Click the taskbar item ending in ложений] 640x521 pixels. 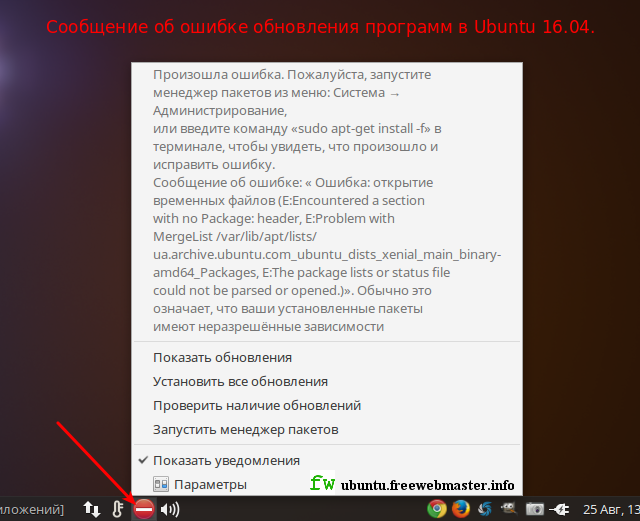(x=32, y=509)
